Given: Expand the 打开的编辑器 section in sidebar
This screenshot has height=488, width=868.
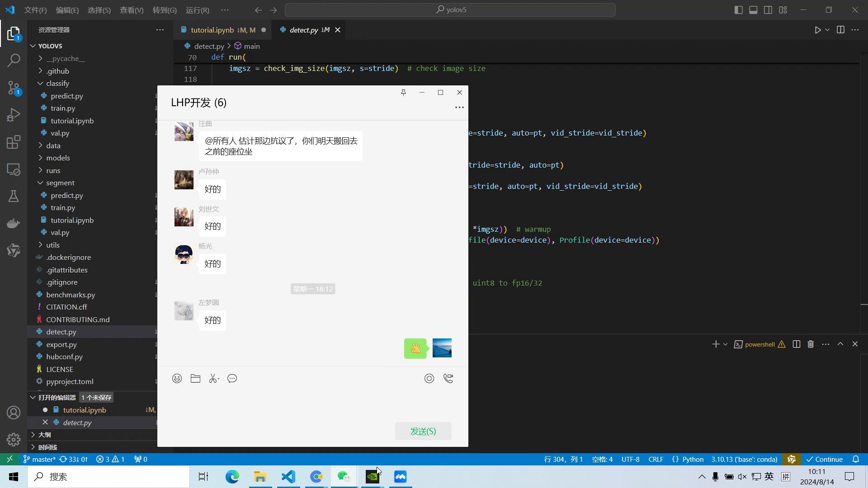Looking at the screenshot, I should [x=33, y=398].
